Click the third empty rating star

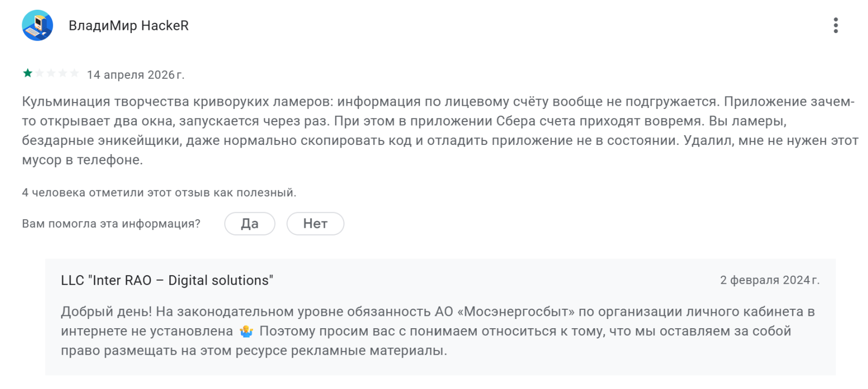click(x=51, y=73)
